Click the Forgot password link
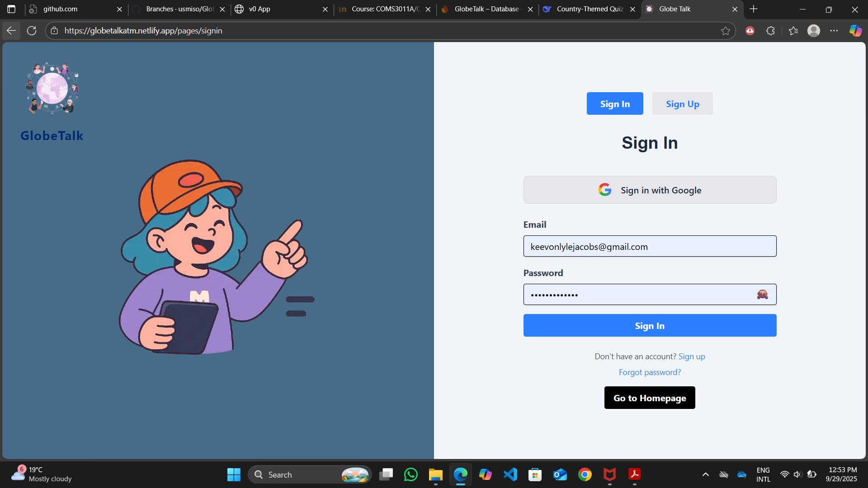This screenshot has width=868, height=488. pos(649,372)
